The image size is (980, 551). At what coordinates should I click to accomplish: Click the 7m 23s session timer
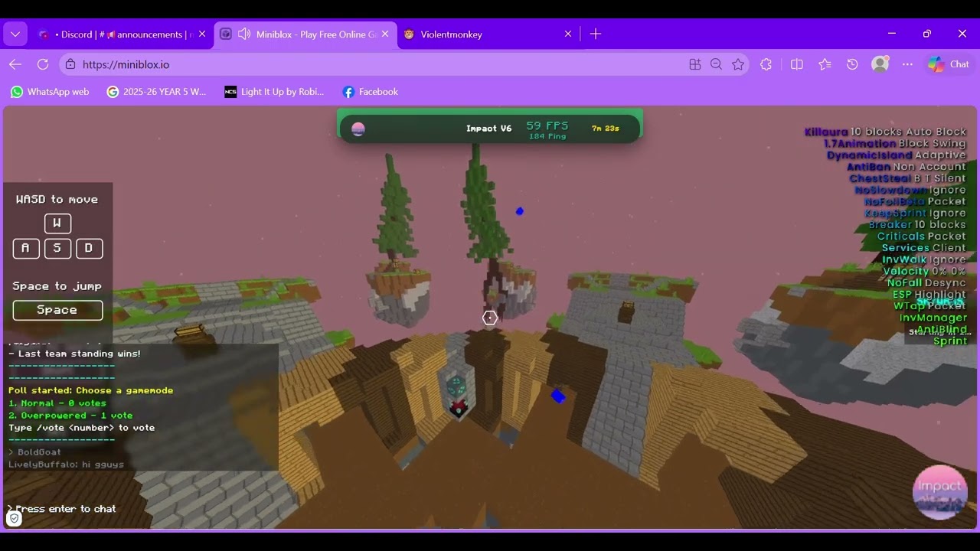[606, 129]
